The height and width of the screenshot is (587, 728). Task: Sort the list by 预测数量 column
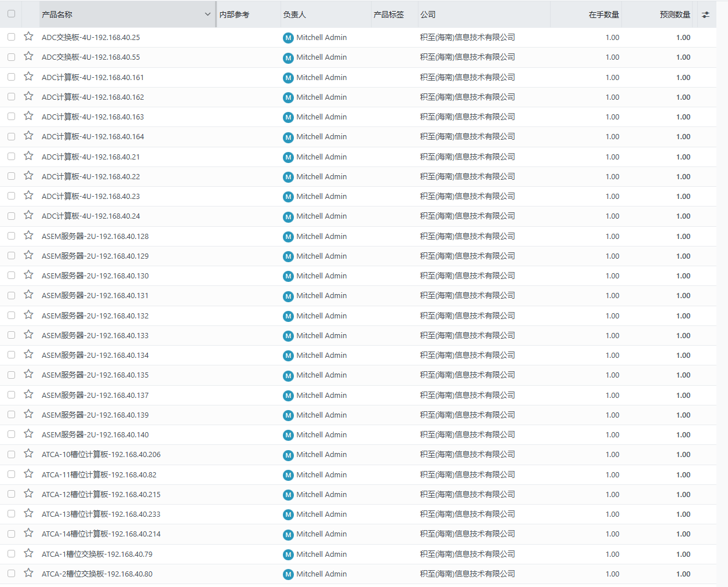click(x=675, y=15)
